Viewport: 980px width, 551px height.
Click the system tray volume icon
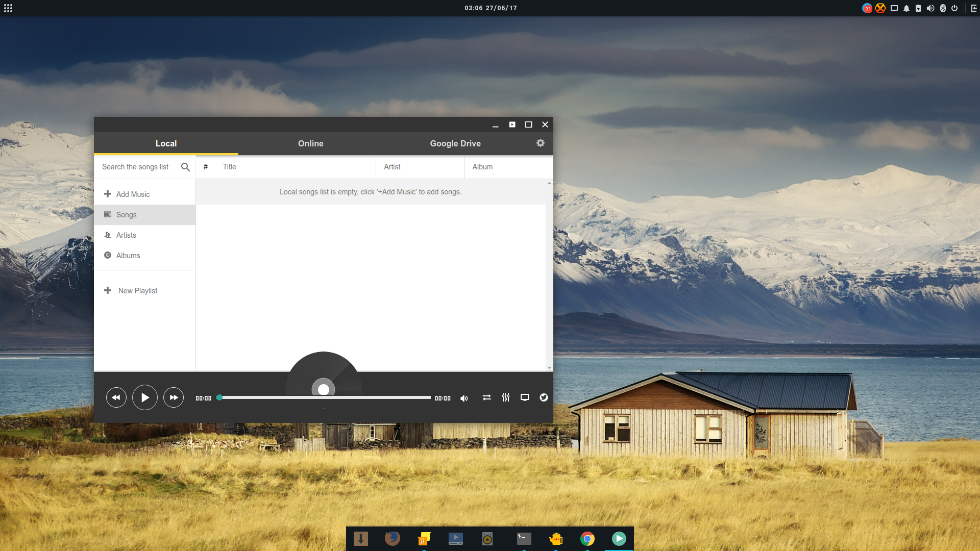tap(930, 8)
